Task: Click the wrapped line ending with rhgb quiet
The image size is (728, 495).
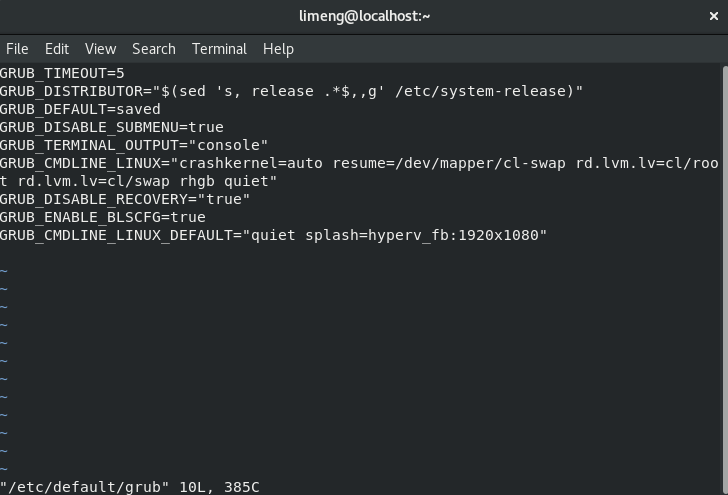Action: click(x=140, y=181)
